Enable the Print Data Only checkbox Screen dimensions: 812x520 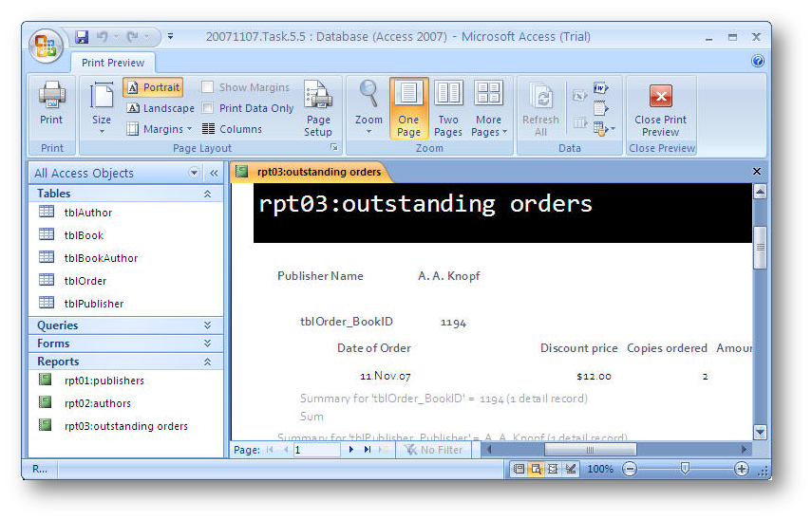click(x=208, y=108)
